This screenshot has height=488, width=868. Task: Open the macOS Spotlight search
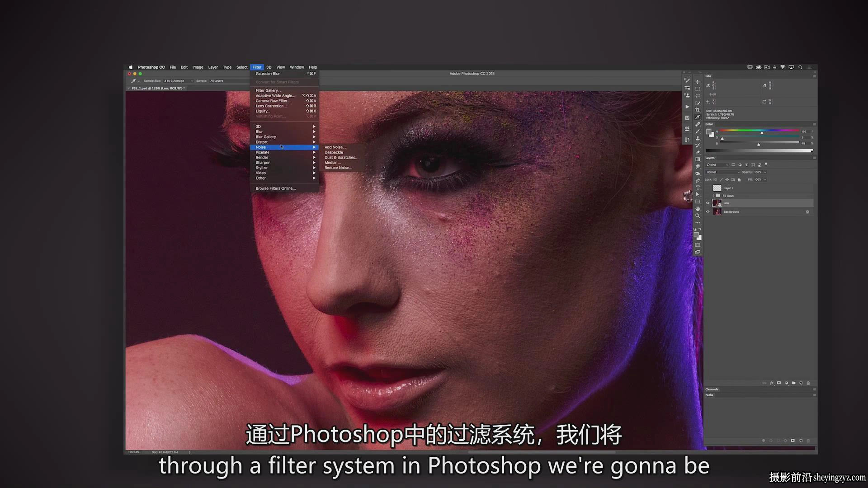click(801, 67)
